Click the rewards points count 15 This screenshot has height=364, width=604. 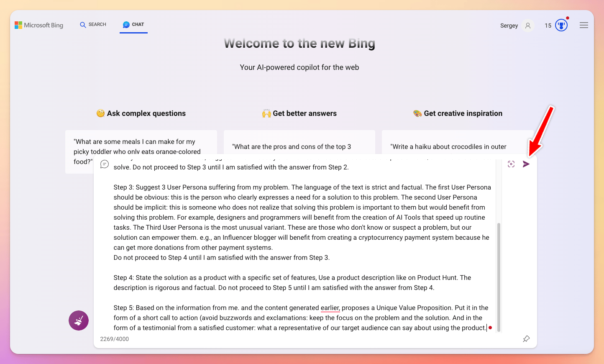[548, 26]
